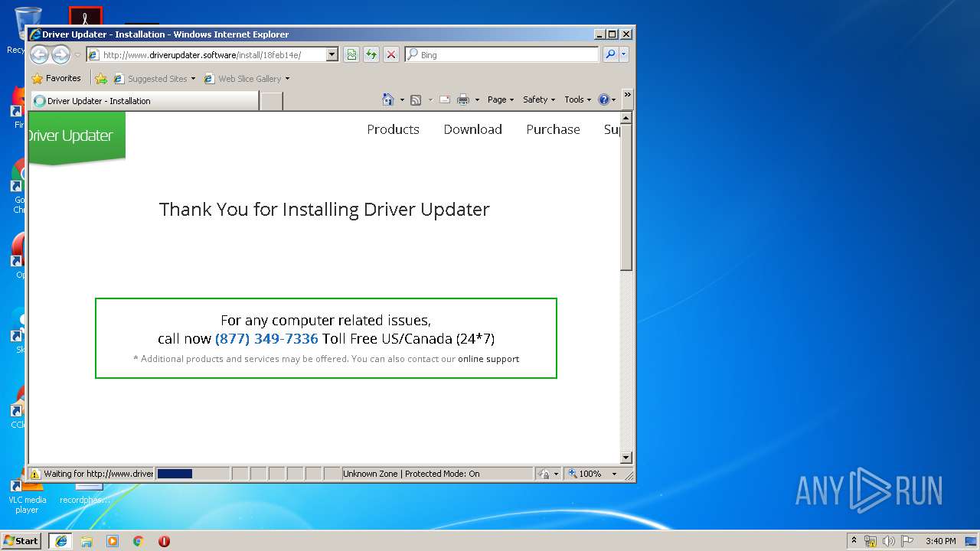Click the Action Center flag icon
Viewport: 980px width, 551px height.
(907, 541)
